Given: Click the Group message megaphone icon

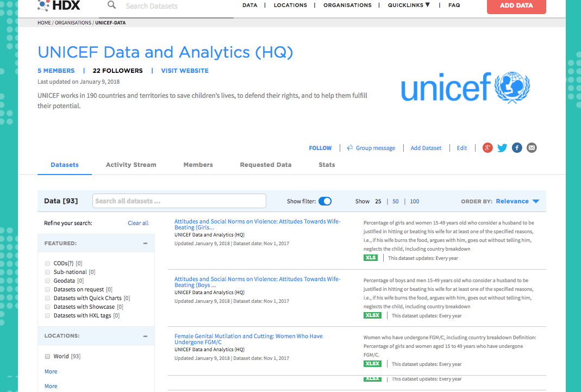Looking at the screenshot, I should coord(350,148).
